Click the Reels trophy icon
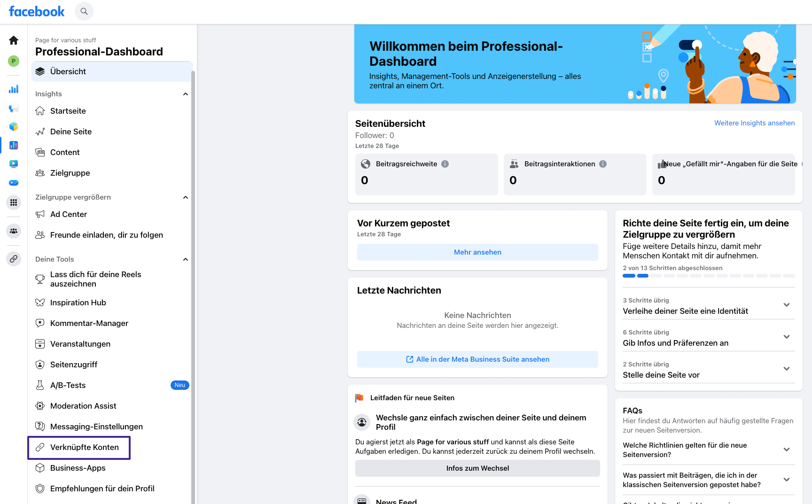 point(40,279)
